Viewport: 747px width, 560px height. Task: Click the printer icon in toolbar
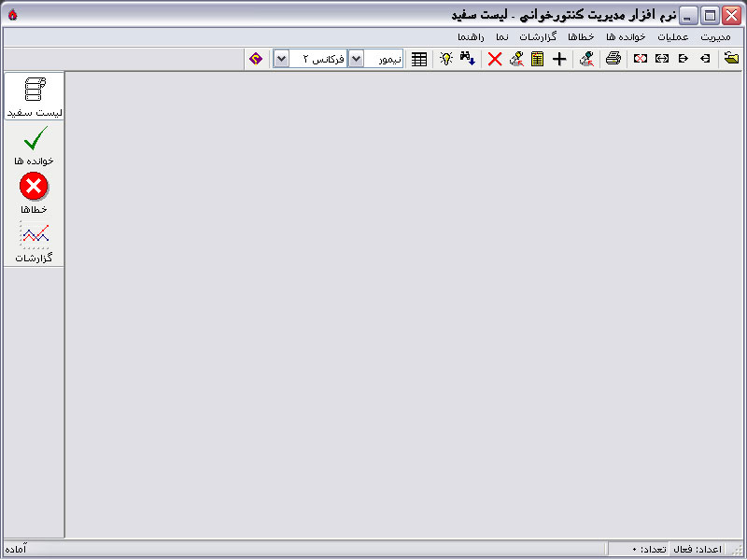613,59
